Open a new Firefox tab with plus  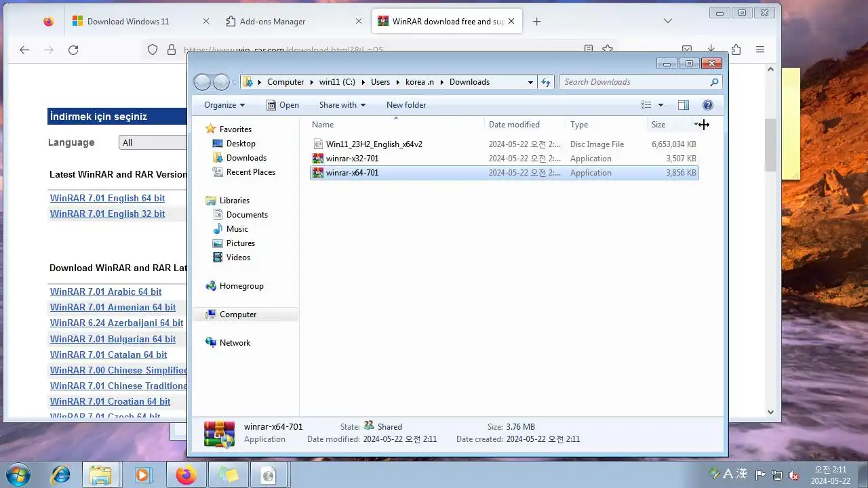537,22
